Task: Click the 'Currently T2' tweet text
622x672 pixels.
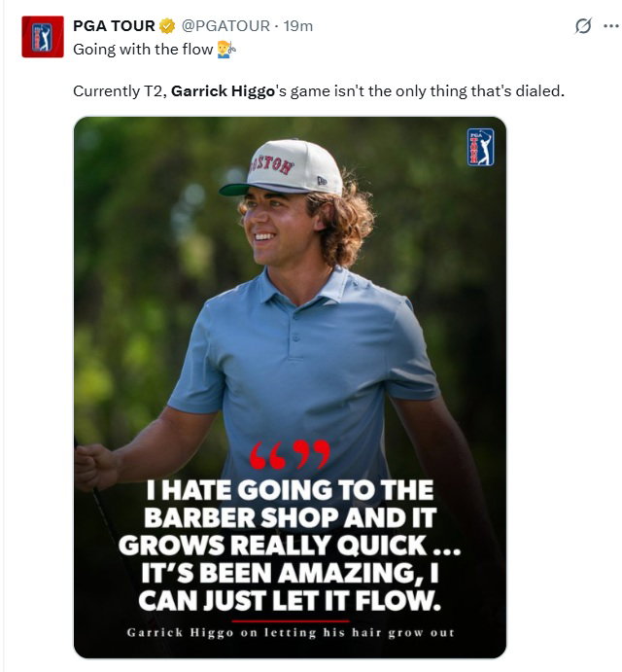Action: (x=117, y=91)
